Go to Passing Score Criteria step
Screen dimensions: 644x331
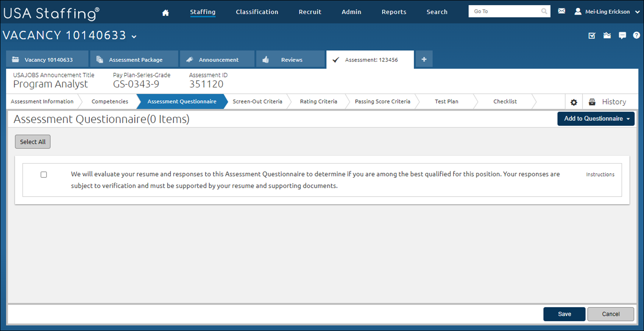[x=382, y=102]
